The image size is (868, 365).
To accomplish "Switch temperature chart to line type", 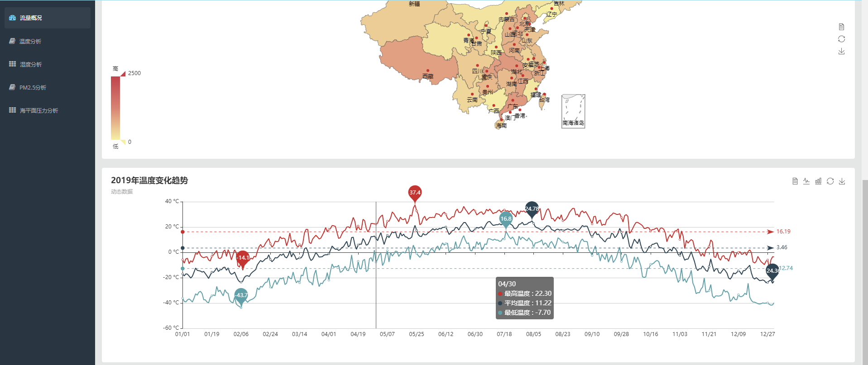I will pos(806,181).
